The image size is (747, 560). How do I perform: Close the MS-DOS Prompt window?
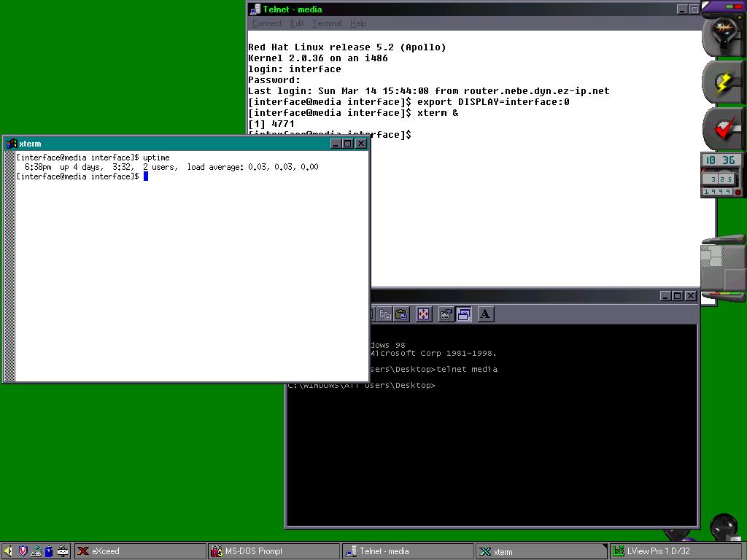tap(690, 296)
